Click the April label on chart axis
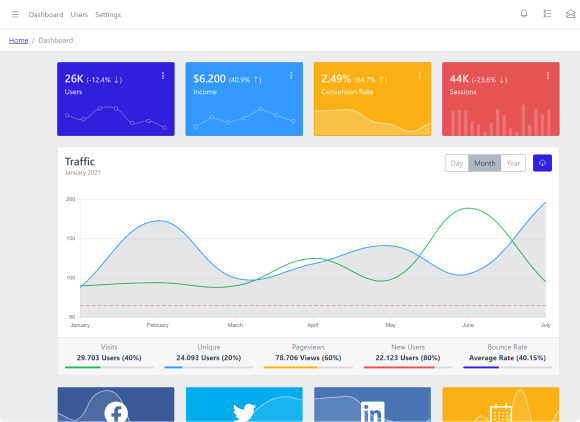 [313, 325]
